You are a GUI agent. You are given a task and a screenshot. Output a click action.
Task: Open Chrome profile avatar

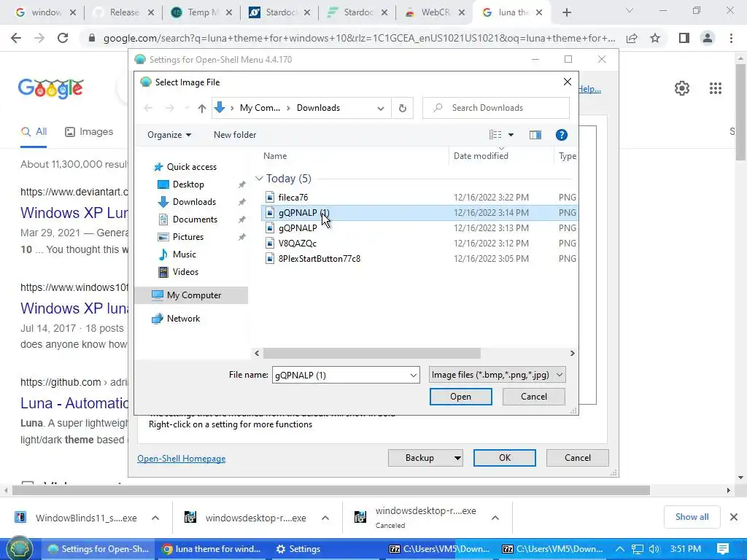point(708,38)
